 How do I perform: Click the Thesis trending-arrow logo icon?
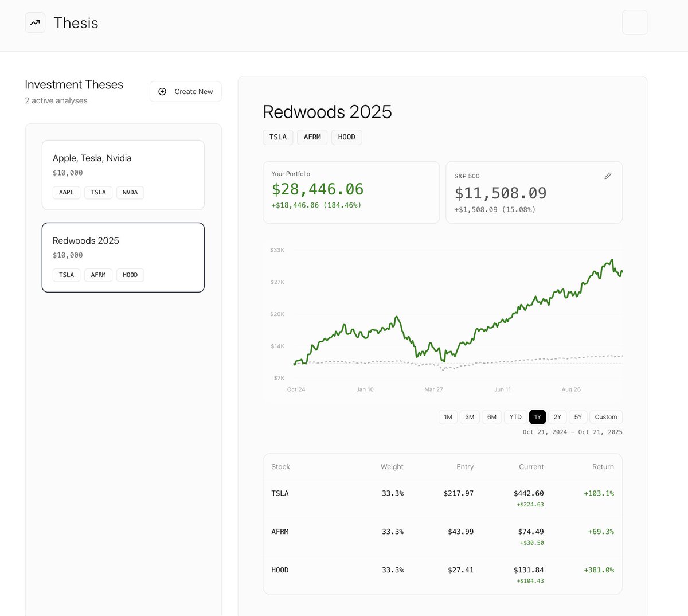(35, 23)
